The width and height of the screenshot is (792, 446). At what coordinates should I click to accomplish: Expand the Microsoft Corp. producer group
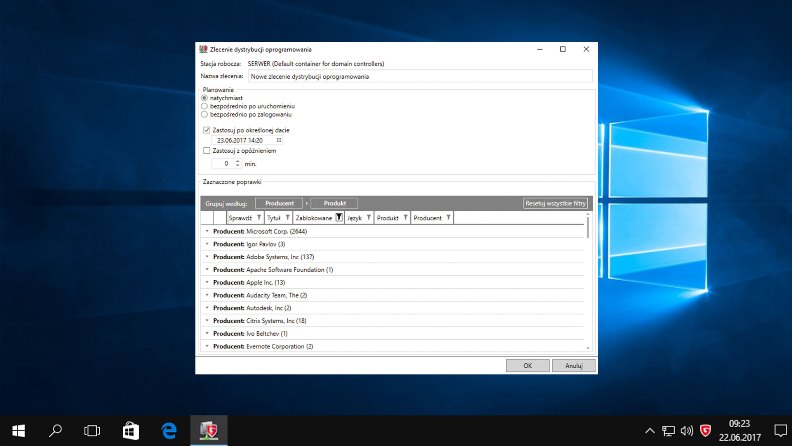coord(207,231)
